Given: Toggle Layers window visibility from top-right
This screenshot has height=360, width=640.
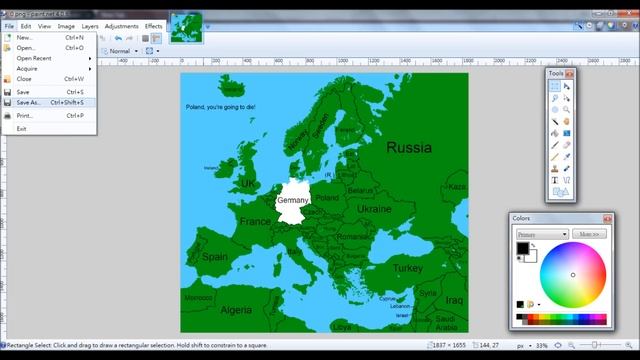Looking at the screenshot, I should 600,25.
